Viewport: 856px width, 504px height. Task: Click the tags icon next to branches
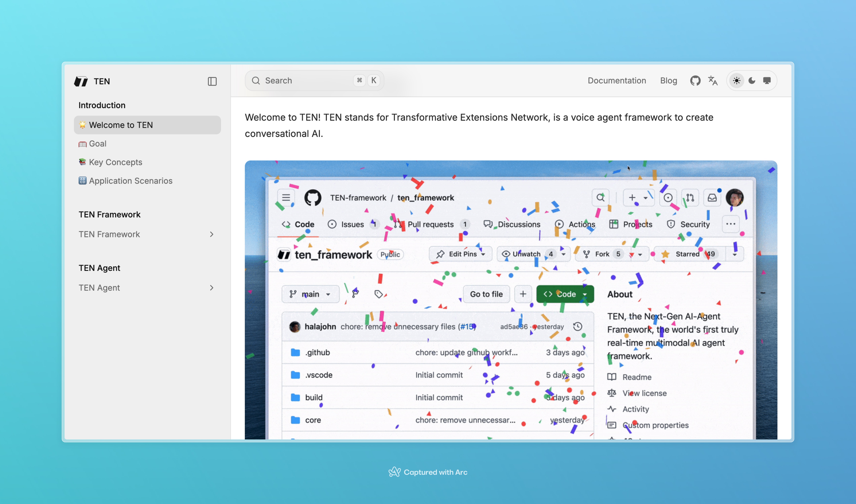[x=379, y=294]
